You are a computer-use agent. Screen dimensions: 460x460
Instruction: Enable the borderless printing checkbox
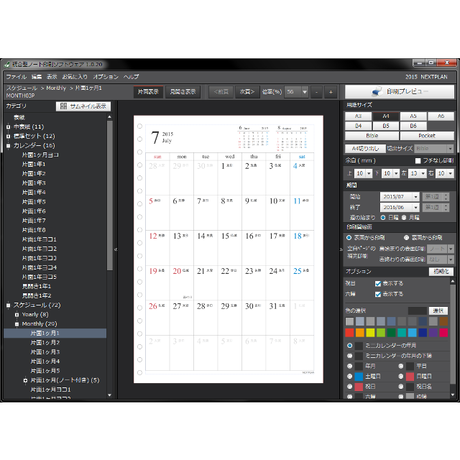pos(418,161)
